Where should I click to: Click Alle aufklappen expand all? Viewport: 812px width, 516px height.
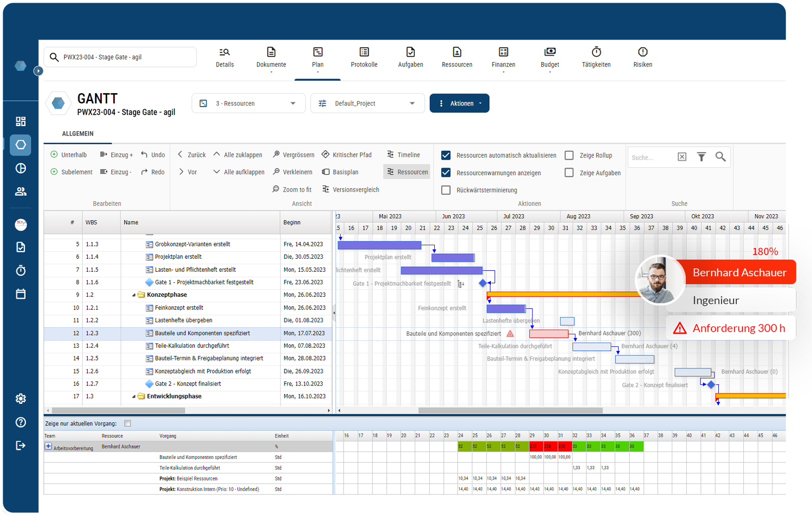click(x=239, y=172)
